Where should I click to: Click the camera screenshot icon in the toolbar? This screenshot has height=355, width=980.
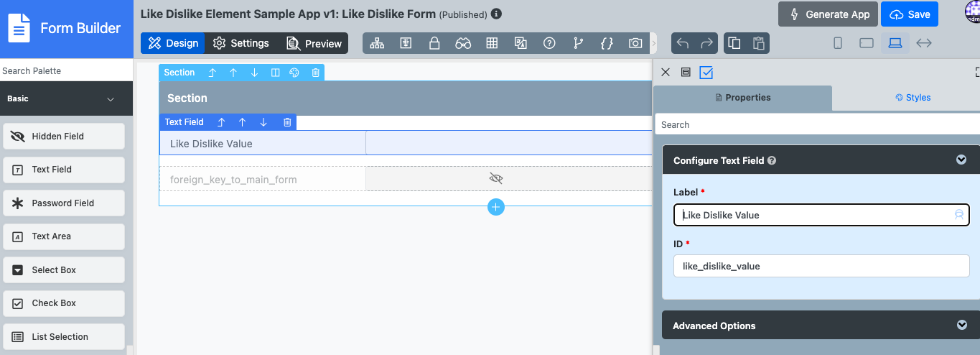[635, 43]
